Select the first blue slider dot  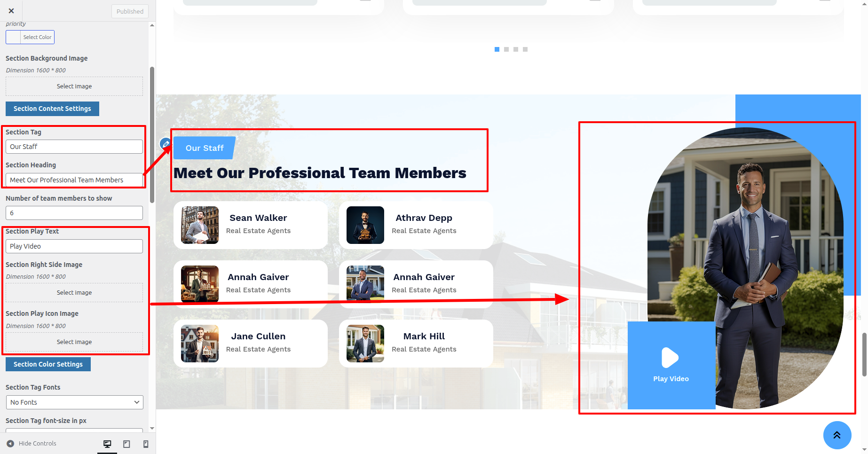[x=497, y=49]
